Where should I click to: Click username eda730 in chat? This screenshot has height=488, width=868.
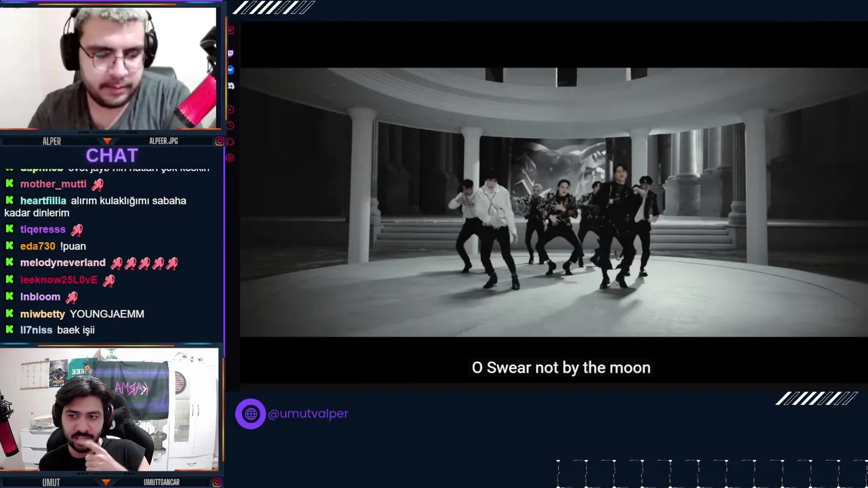38,246
